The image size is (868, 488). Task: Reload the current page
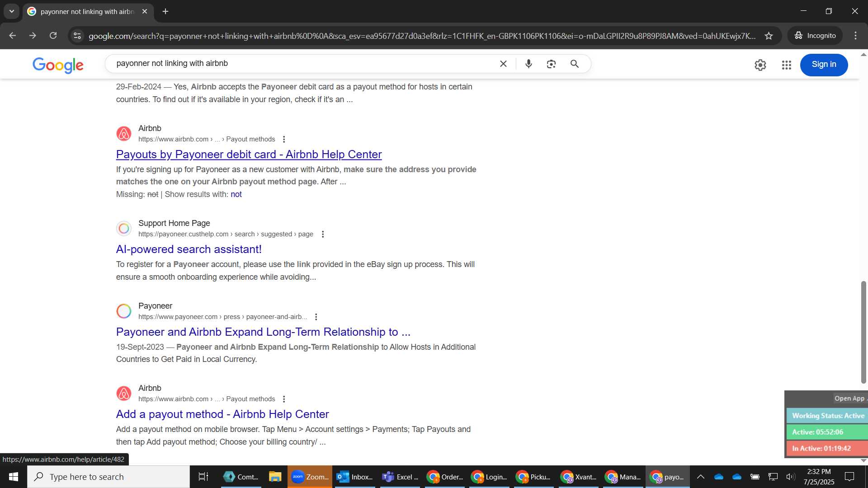coord(53,35)
